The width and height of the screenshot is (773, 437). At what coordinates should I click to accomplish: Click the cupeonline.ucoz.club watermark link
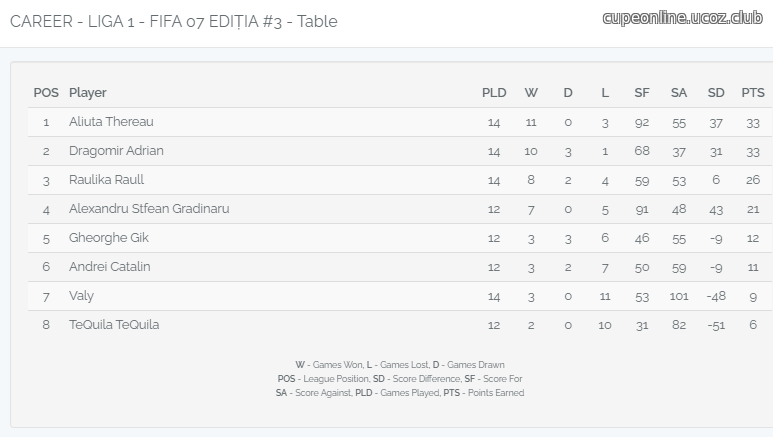coord(682,18)
